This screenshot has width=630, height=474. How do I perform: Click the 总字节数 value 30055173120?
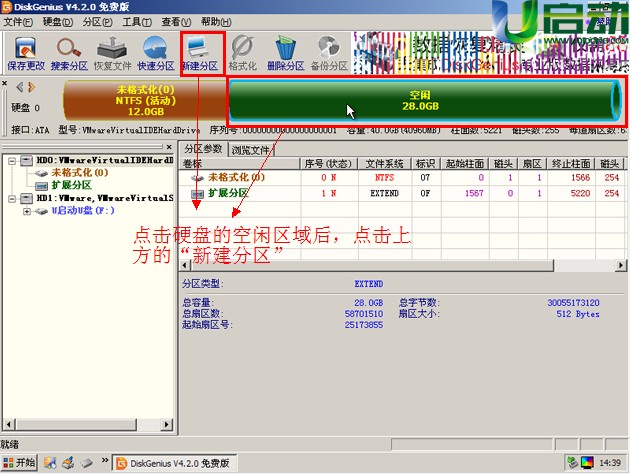pos(573,302)
